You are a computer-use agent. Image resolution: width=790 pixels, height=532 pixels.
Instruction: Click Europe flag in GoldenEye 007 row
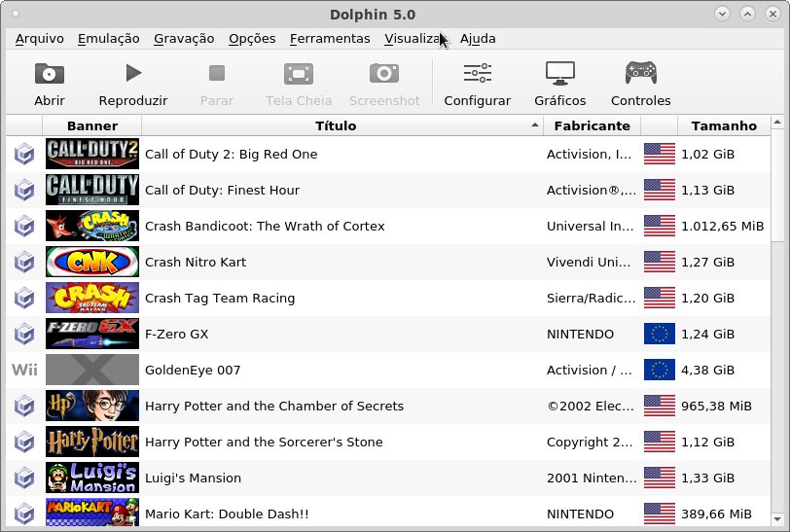(x=660, y=370)
